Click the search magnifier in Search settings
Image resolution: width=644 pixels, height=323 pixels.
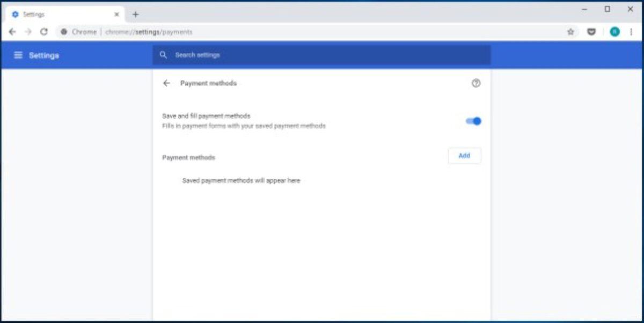[x=163, y=55]
